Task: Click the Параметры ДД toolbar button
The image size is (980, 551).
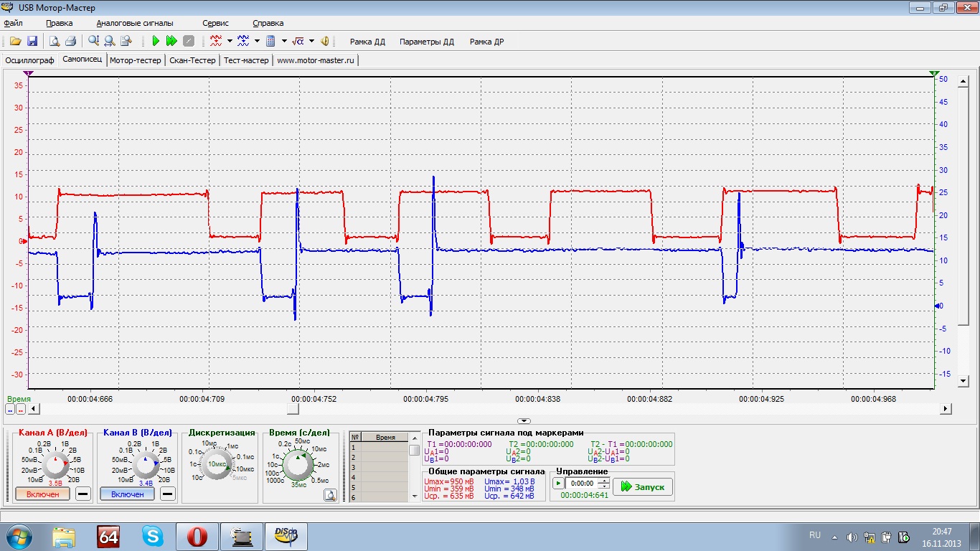Action: (427, 42)
